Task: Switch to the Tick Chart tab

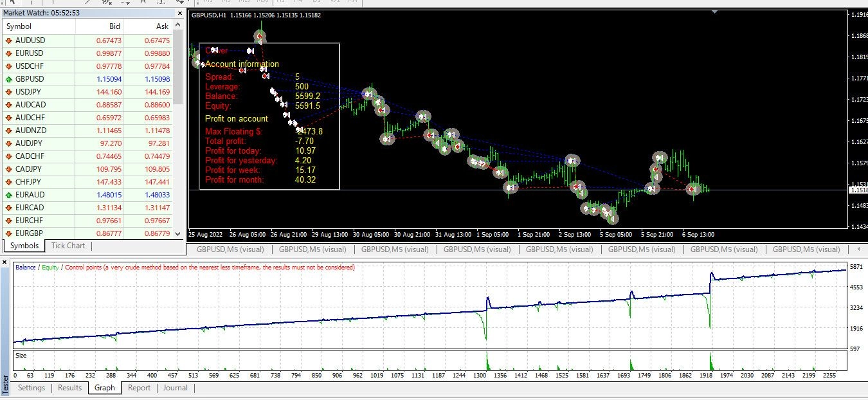Action: [68, 246]
